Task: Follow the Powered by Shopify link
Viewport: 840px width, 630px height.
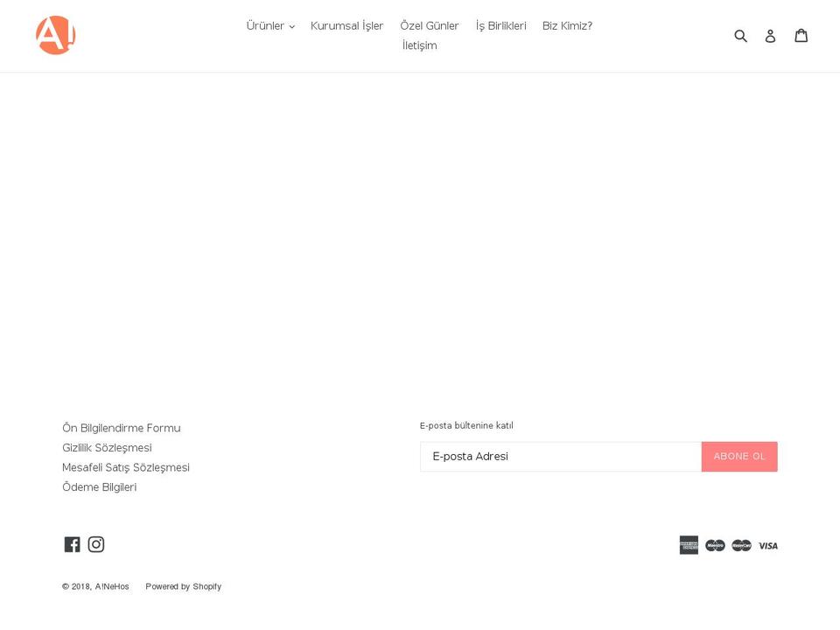Action: point(183,586)
